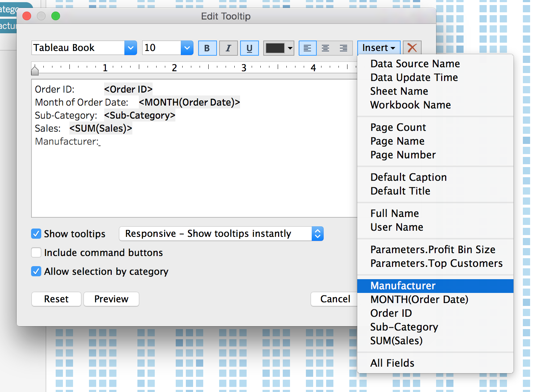Click <Sub-Category> field in editor

click(140, 115)
